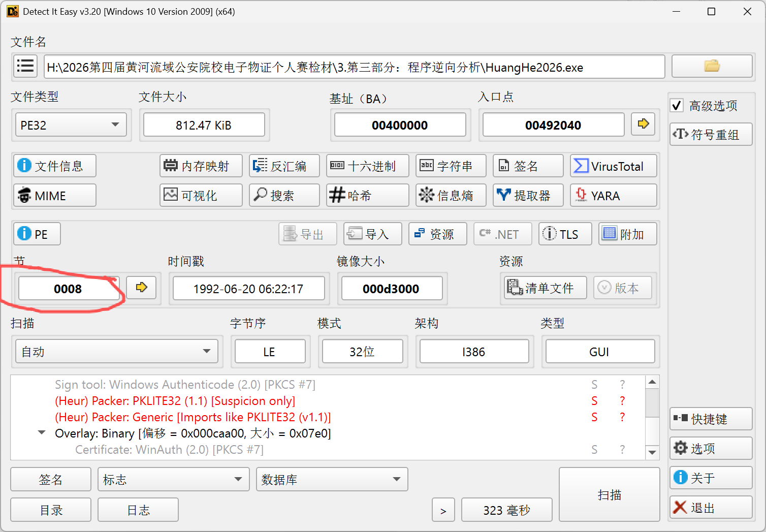Click the 扫描 scan button
766x532 pixels.
click(x=610, y=494)
